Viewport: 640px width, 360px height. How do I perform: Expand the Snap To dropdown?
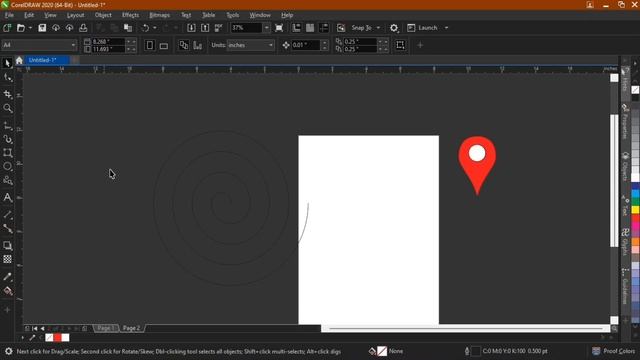(378, 28)
